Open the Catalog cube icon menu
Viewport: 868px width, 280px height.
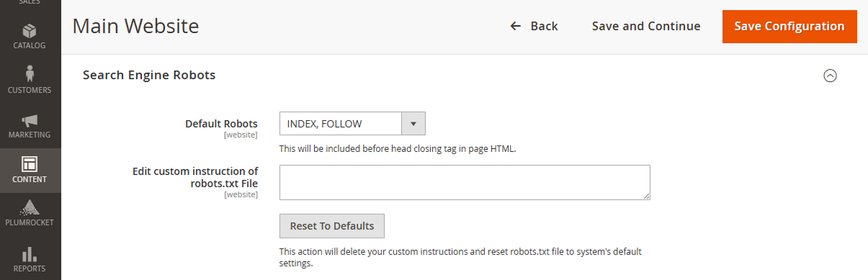30,31
